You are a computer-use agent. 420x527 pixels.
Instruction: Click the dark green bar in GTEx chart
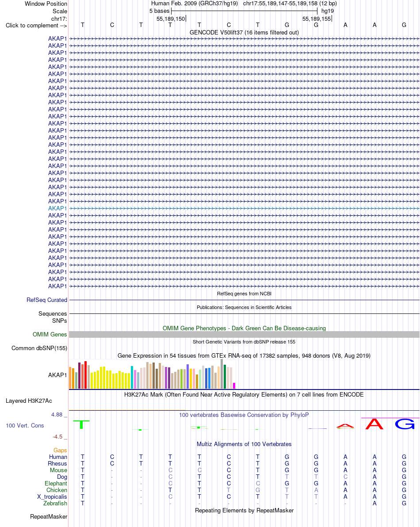(225, 377)
